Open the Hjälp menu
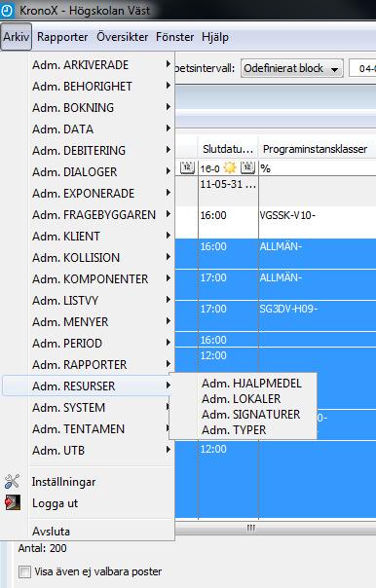This screenshot has height=588, width=376. [215, 37]
